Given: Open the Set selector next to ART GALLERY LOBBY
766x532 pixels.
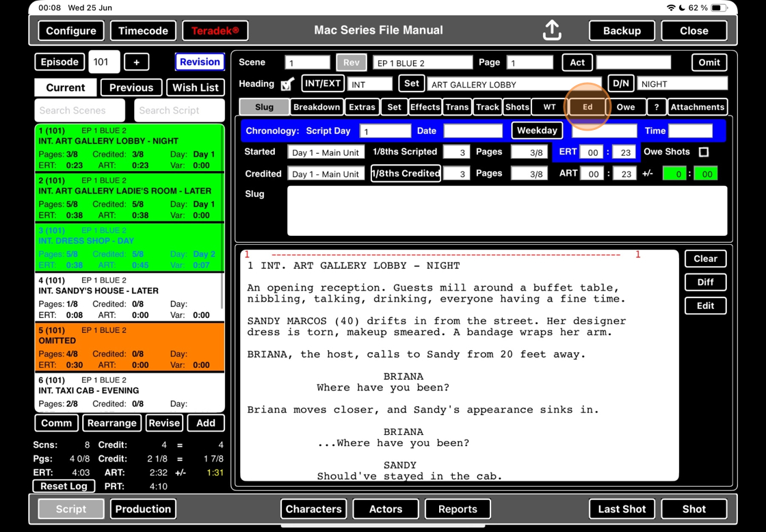Looking at the screenshot, I should point(411,83).
